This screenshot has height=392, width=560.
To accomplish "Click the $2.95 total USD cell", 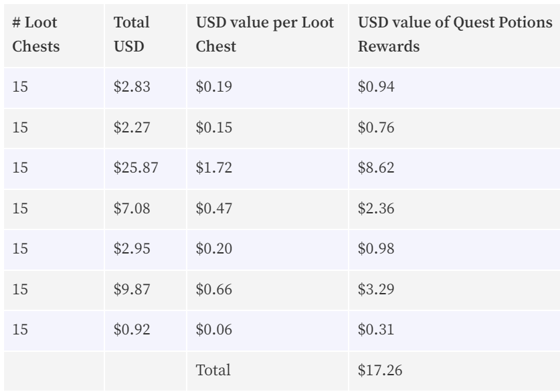I will point(146,250).
